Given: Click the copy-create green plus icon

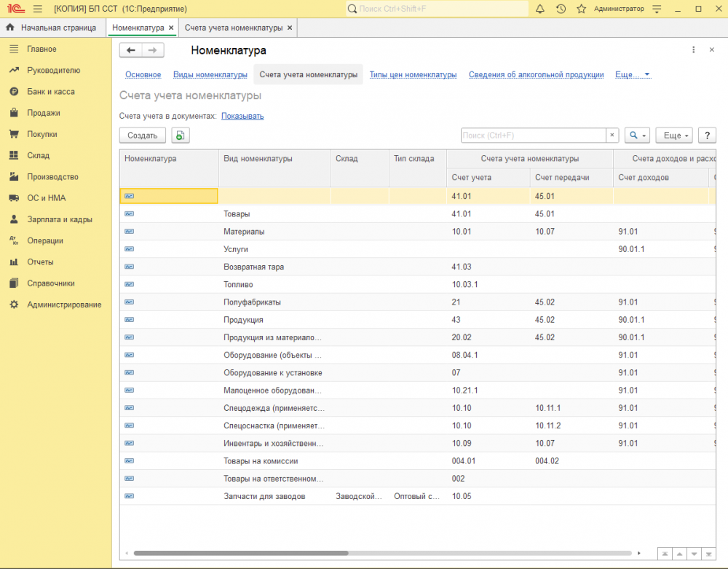Looking at the screenshot, I should click(181, 136).
